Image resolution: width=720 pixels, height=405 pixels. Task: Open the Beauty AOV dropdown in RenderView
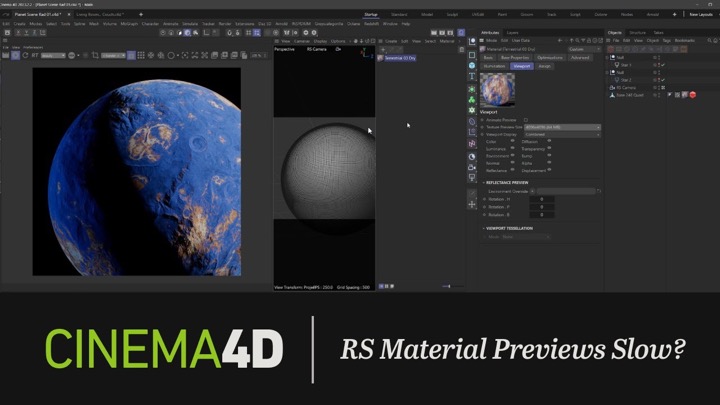point(53,55)
